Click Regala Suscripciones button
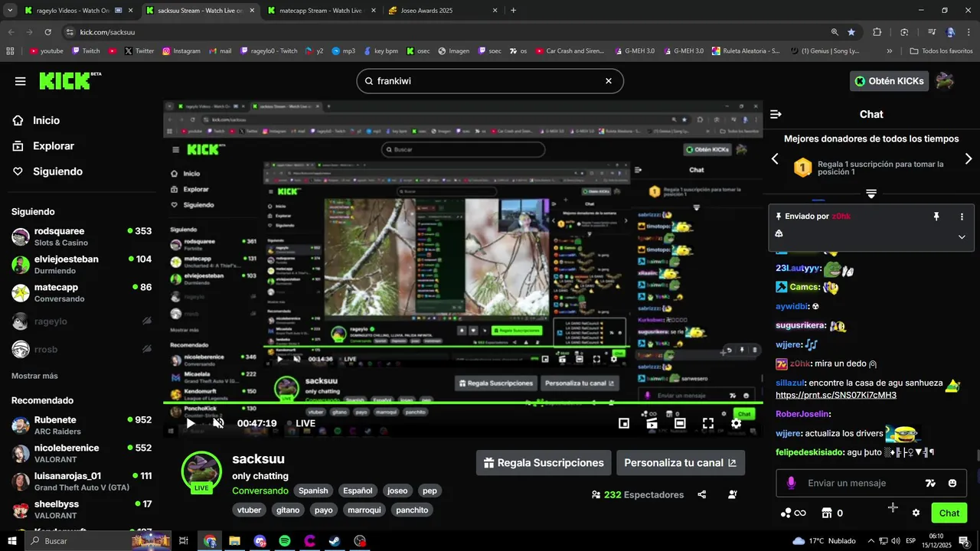 tap(544, 463)
